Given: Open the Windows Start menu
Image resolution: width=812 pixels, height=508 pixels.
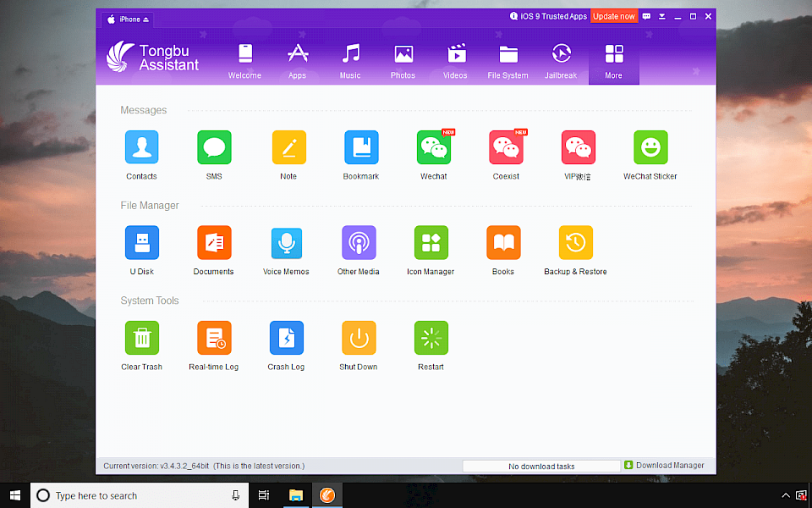Looking at the screenshot, I should pyautogui.click(x=15, y=495).
